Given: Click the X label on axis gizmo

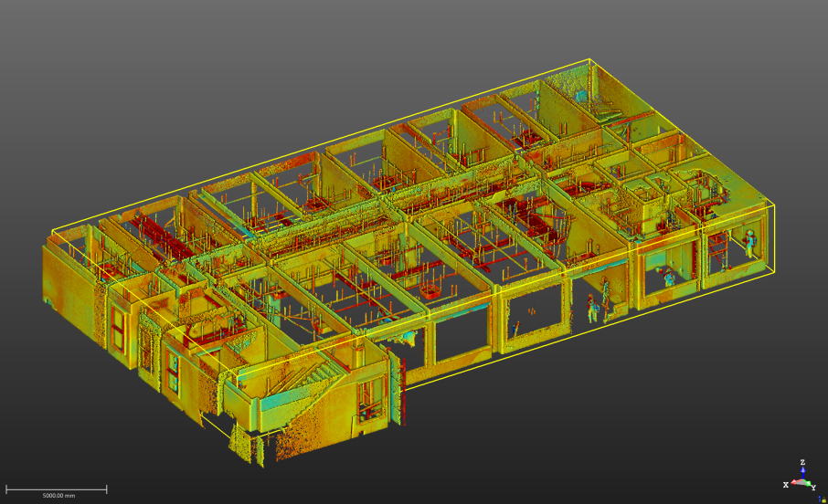Looking at the screenshot, I should pos(786,485).
